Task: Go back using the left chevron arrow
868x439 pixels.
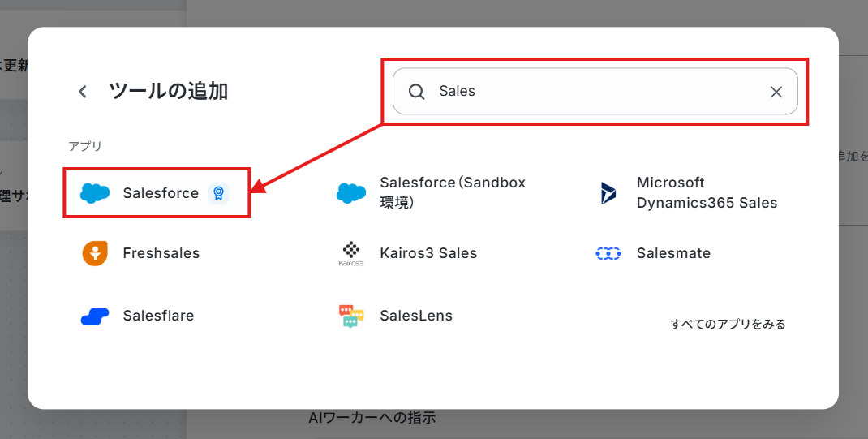Action: (83, 92)
